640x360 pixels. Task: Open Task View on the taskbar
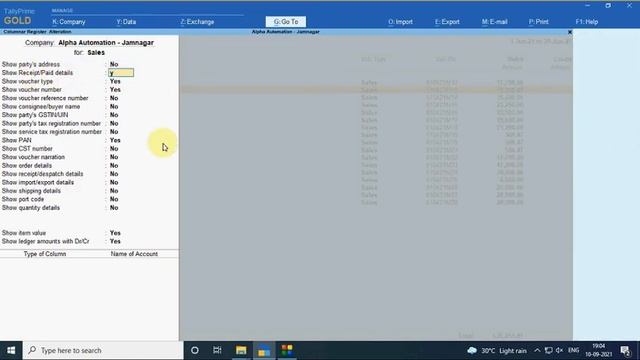coord(217,350)
